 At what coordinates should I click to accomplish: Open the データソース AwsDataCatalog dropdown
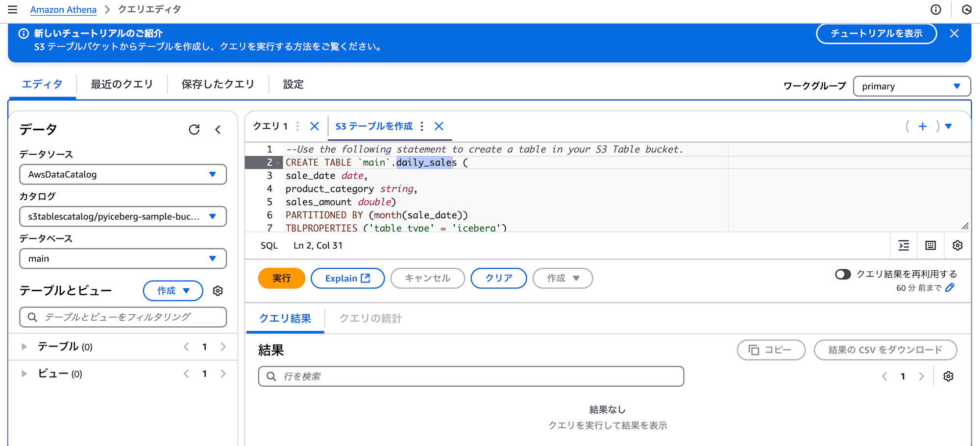(x=122, y=174)
